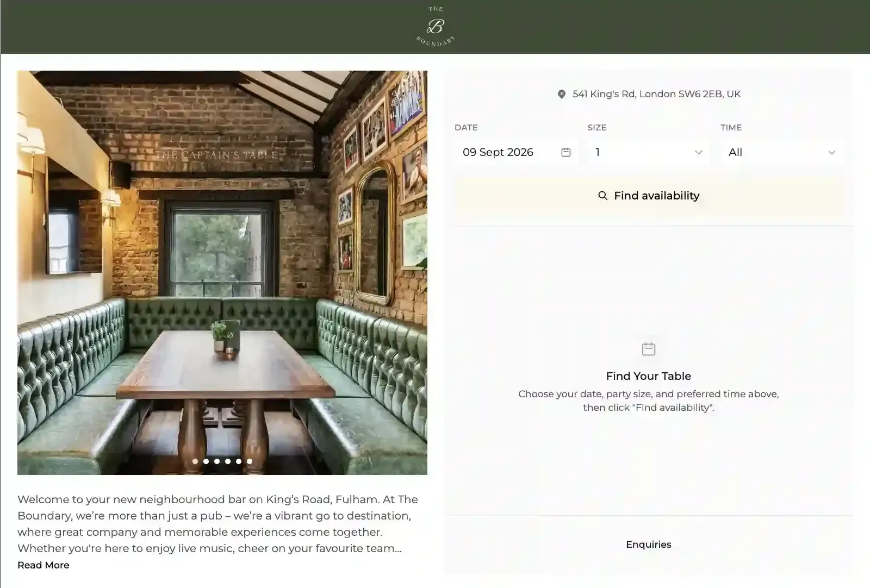The width and height of the screenshot is (870, 588).
Task: Select the fourth carousel dot
Action: pos(228,461)
